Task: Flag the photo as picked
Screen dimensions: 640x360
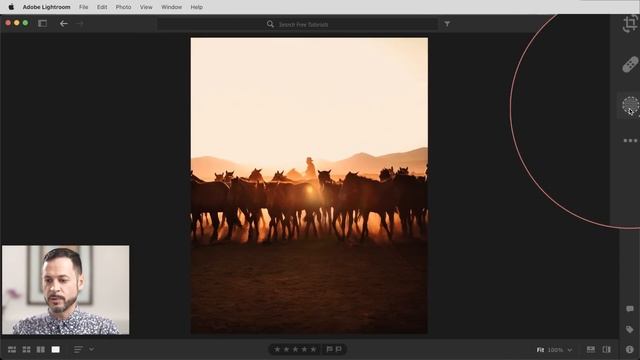Action: click(x=329, y=349)
